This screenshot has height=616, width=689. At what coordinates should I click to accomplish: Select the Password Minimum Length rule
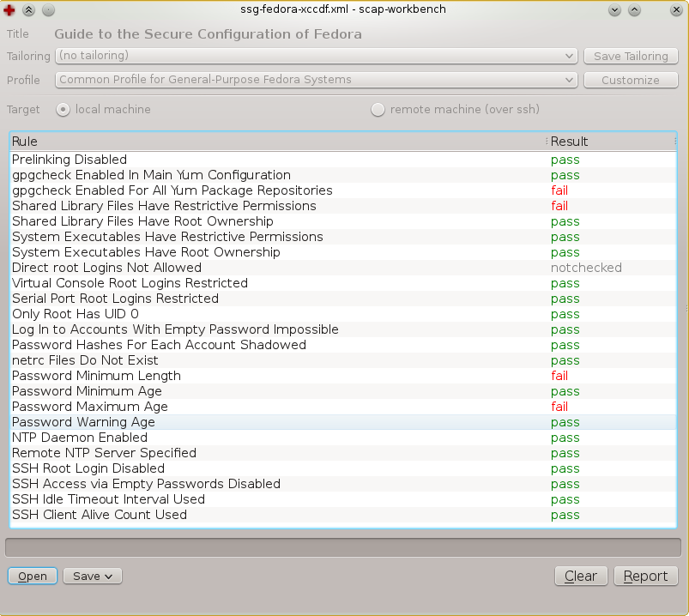[96, 376]
